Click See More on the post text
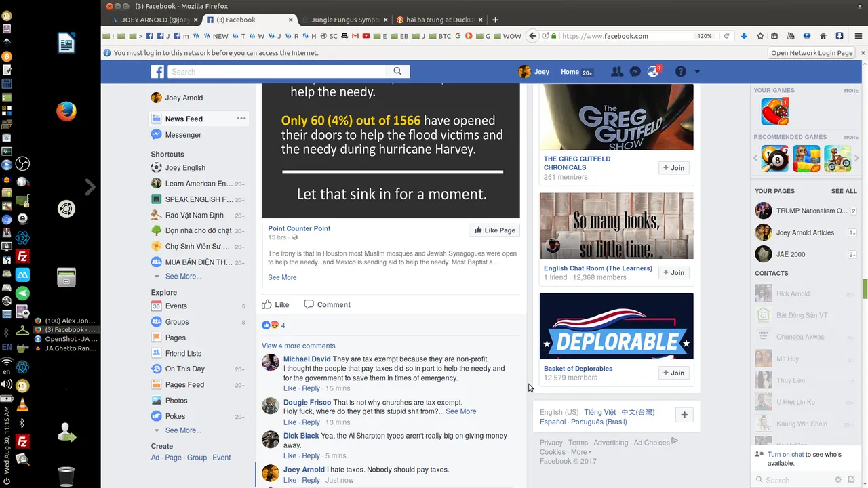This screenshot has width=868, height=488. click(x=282, y=277)
